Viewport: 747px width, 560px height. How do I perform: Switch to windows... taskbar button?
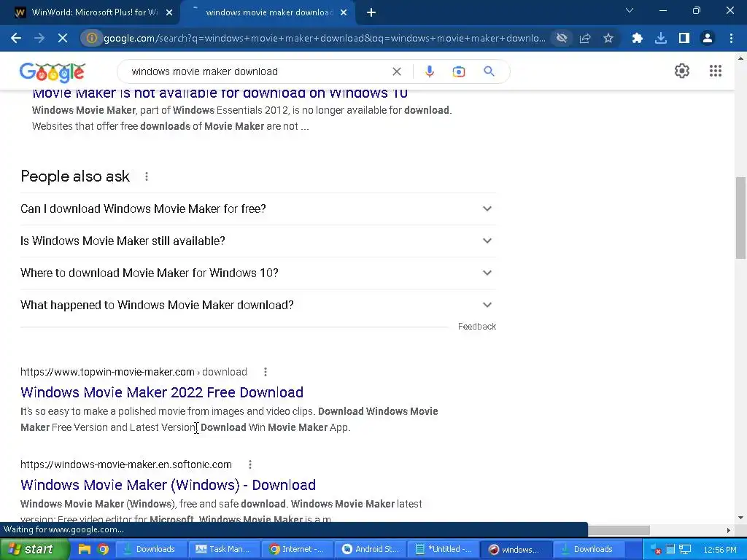click(516, 550)
